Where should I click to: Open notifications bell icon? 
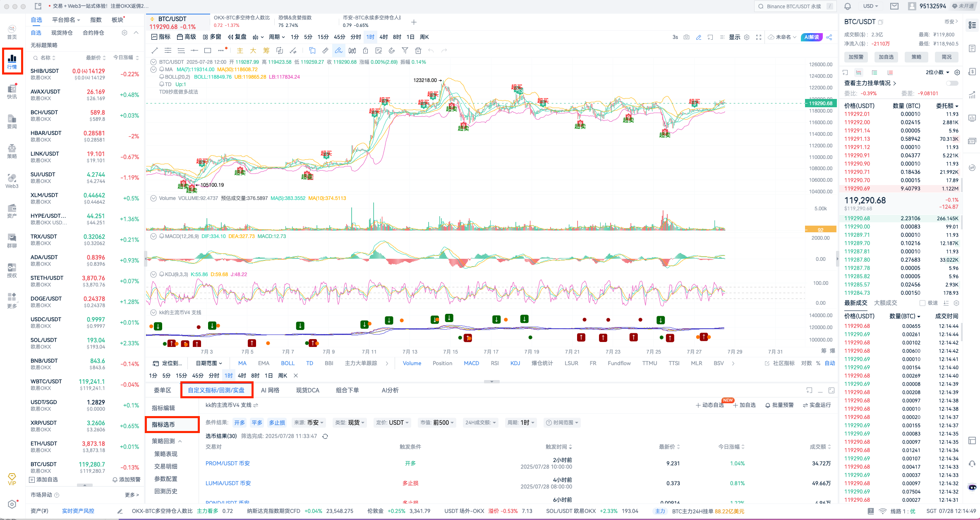click(x=848, y=6)
